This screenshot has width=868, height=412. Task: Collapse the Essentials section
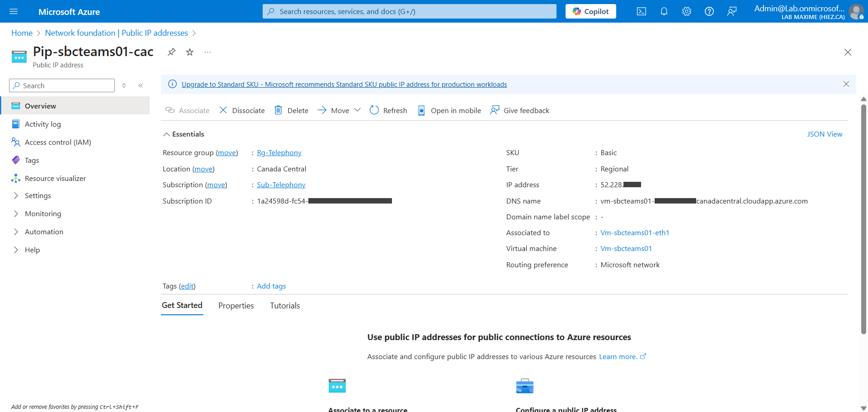167,134
